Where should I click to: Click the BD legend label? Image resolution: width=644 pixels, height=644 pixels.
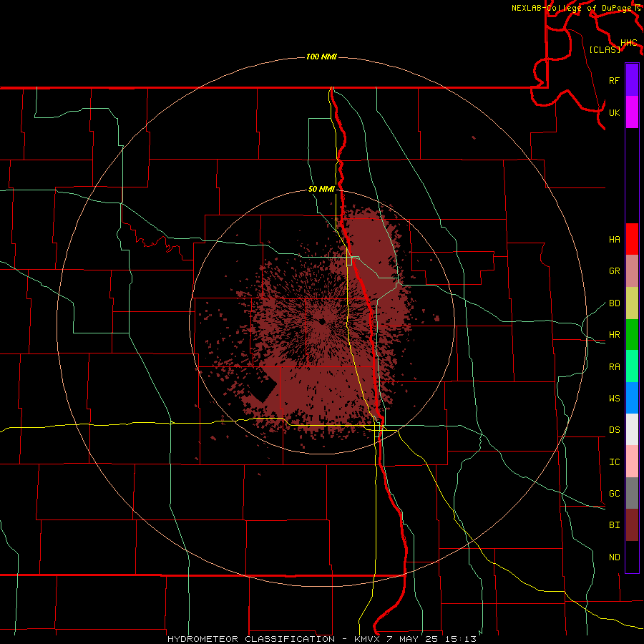pyautogui.click(x=615, y=303)
